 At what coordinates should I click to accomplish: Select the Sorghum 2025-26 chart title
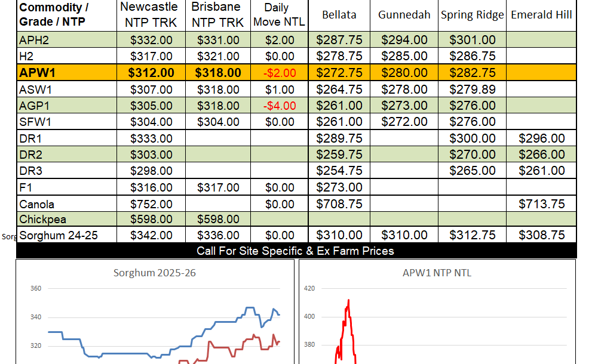pyautogui.click(x=155, y=273)
